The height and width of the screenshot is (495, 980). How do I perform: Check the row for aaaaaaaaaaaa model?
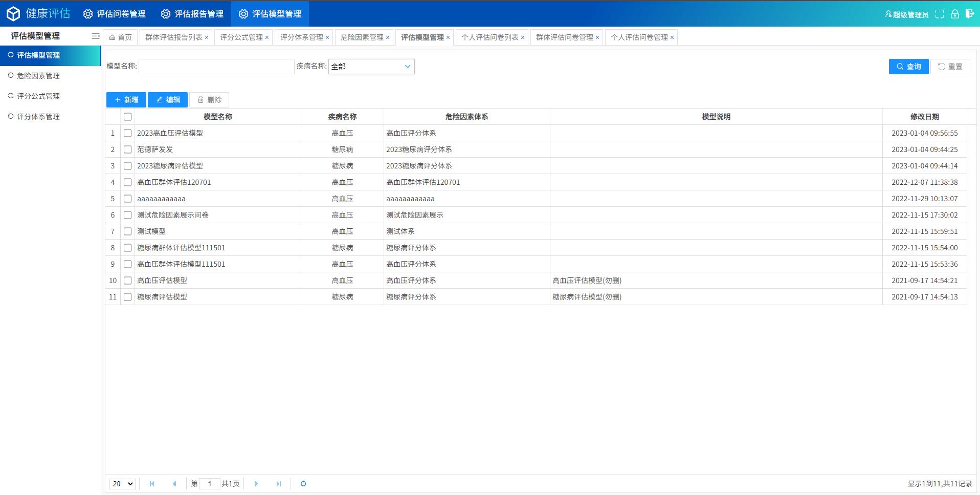click(128, 199)
